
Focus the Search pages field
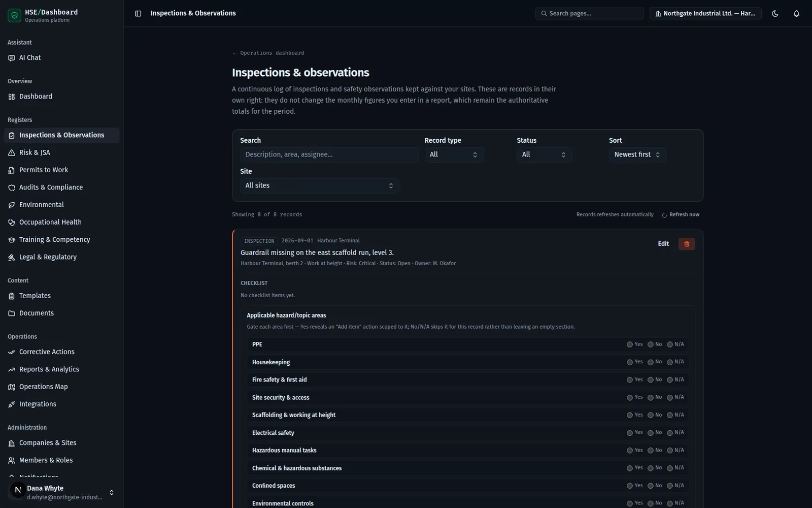click(x=589, y=14)
